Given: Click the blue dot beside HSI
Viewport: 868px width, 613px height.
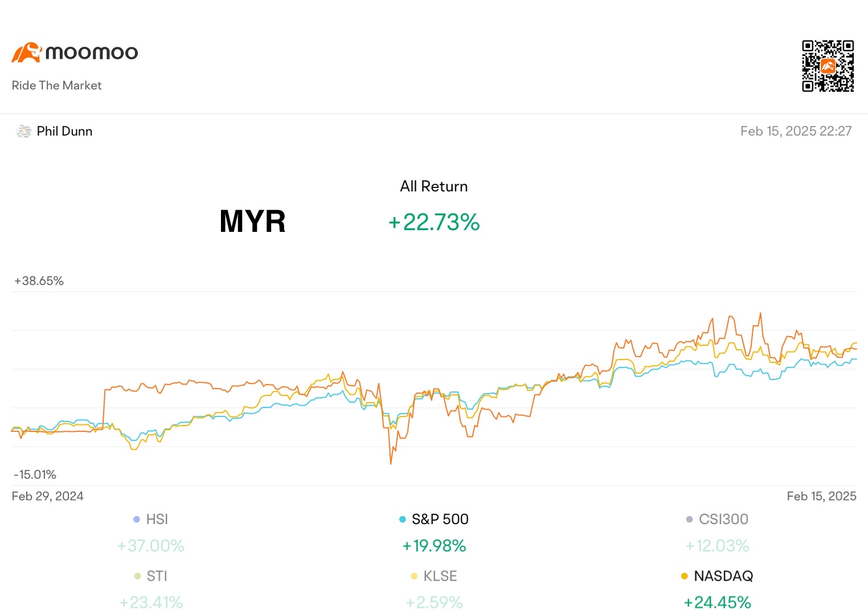Looking at the screenshot, I should pos(137,519).
